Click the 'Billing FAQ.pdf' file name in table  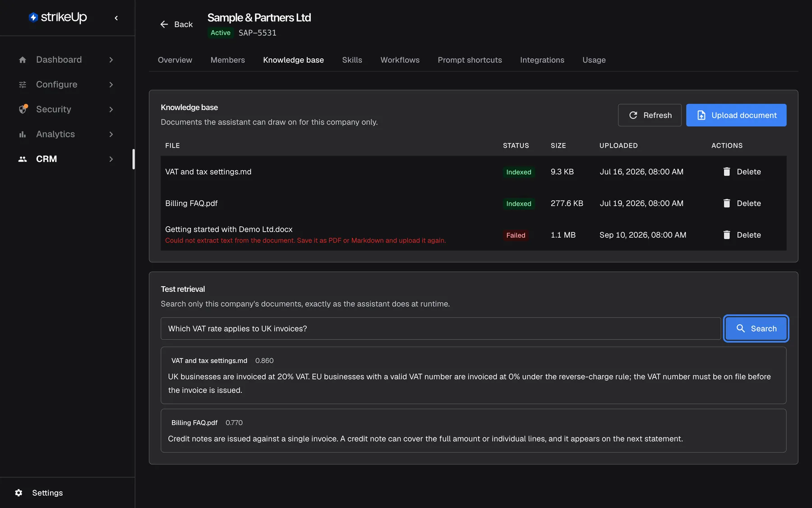click(x=191, y=203)
